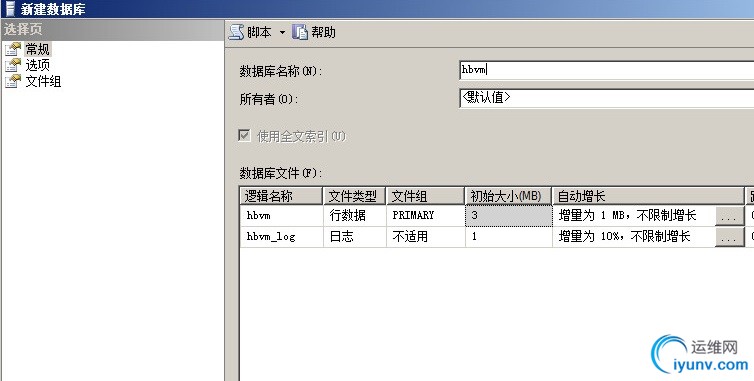Click the 数据库名称 input field with hbvm
This screenshot has width=754, height=381.
click(x=607, y=70)
